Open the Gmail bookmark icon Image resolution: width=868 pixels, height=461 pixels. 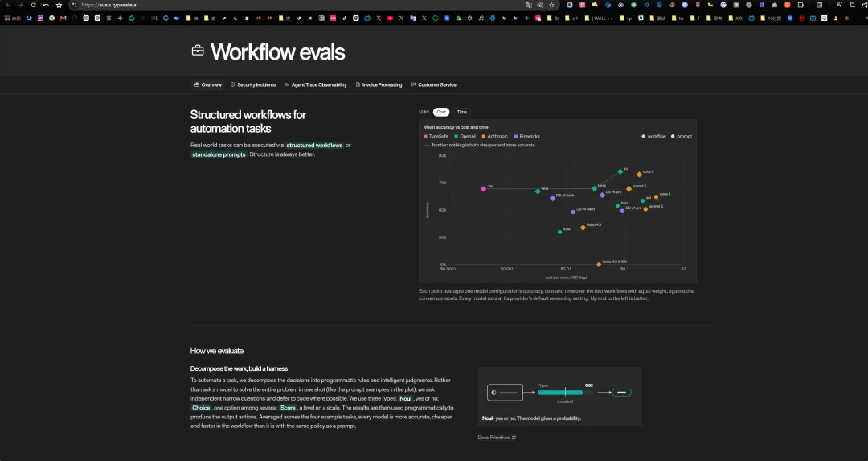tap(63, 19)
